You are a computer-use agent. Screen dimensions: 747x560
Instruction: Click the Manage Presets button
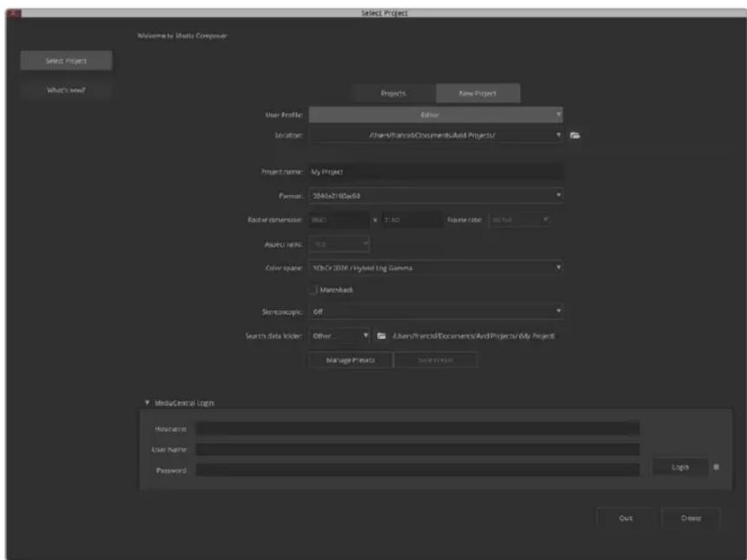(x=351, y=361)
